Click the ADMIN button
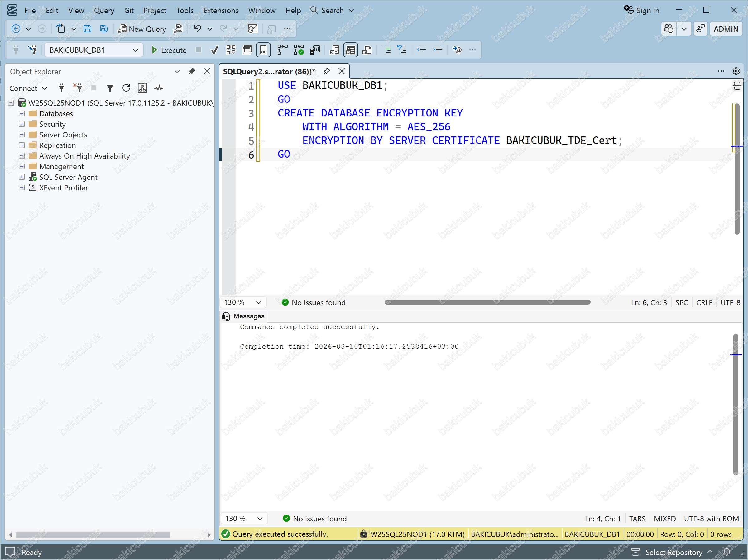 click(726, 29)
